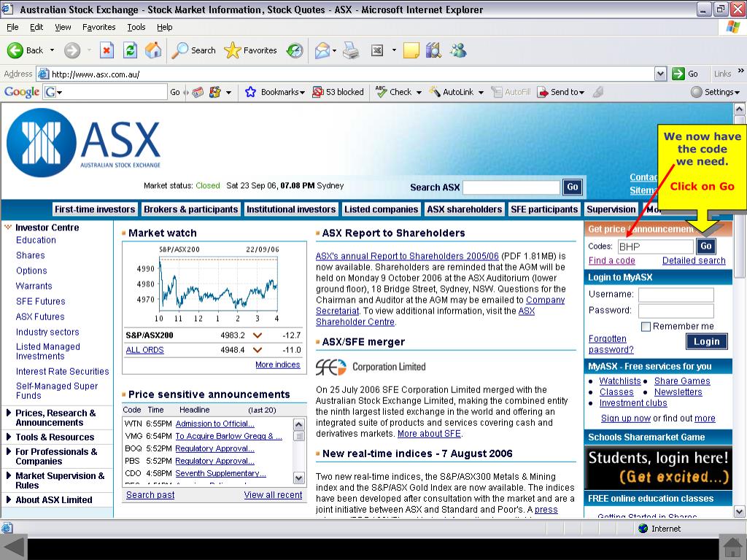Tick the Remember me checkbox

pos(646,327)
